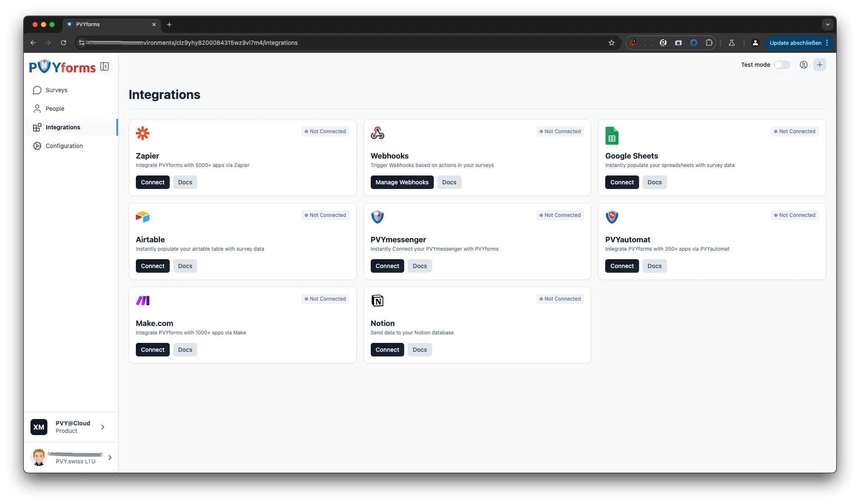Open site information icon in address bar

82,43
